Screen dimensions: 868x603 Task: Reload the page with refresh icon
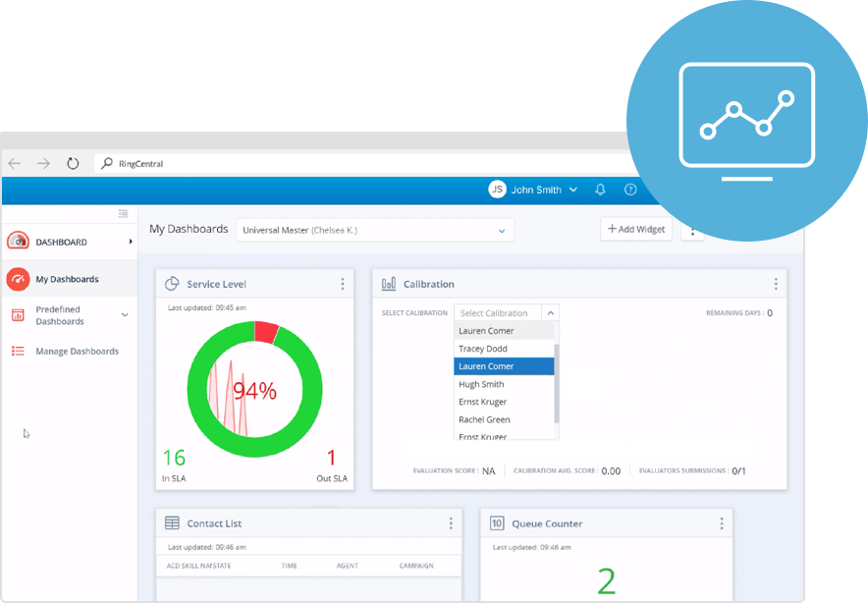[73, 164]
